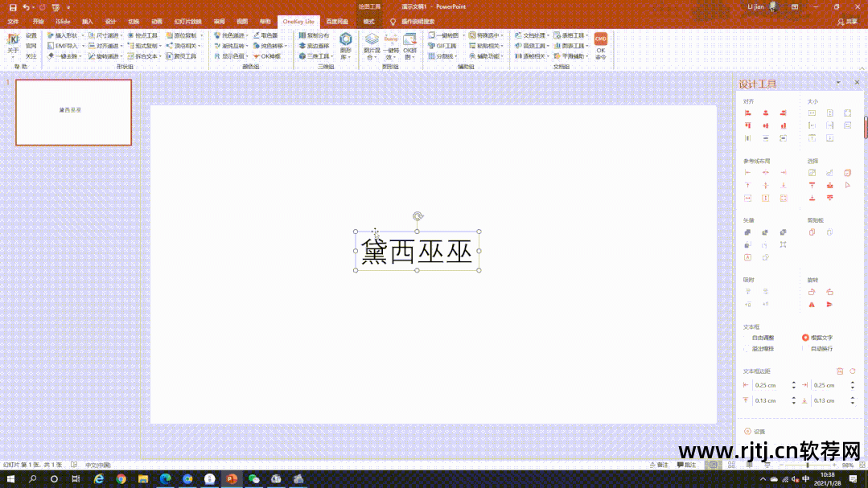Click 设置 at bottom of design panel

click(755, 432)
